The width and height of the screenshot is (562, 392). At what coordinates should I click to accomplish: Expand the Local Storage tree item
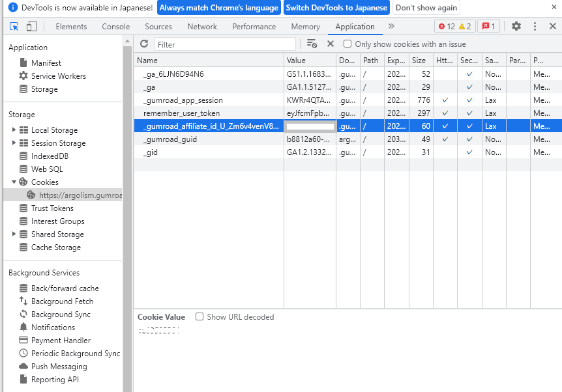point(14,130)
